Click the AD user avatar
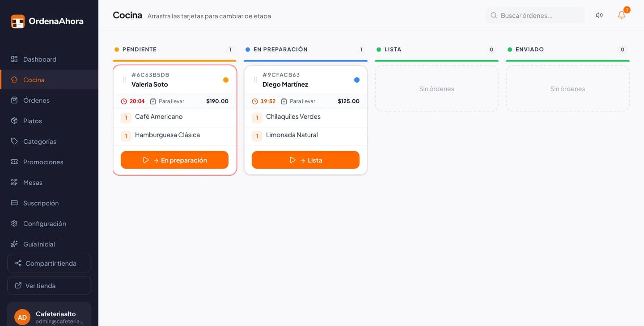This screenshot has width=644, height=326. click(x=22, y=317)
